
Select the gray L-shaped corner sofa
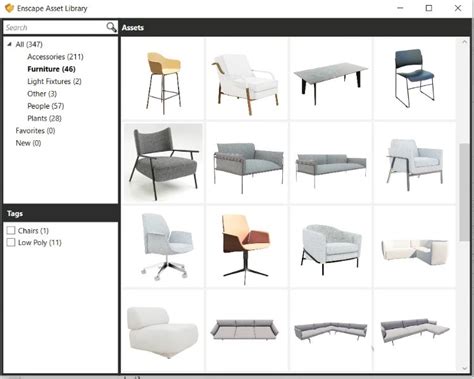point(330,331)
